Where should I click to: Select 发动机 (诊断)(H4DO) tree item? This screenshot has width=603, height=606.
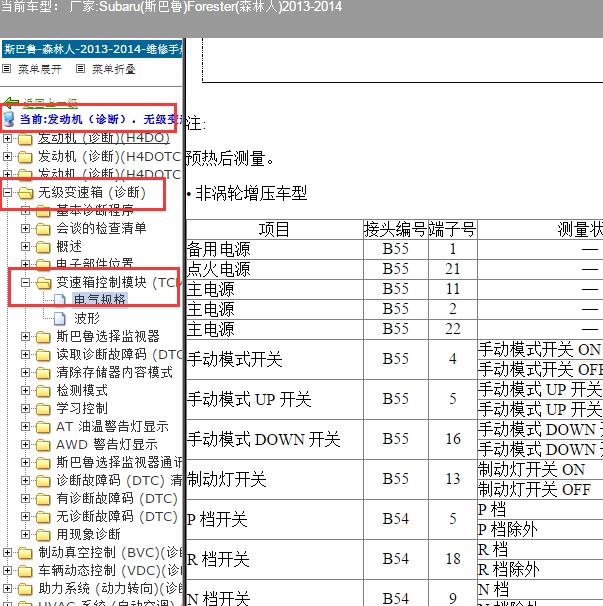(x=104, y=138)
